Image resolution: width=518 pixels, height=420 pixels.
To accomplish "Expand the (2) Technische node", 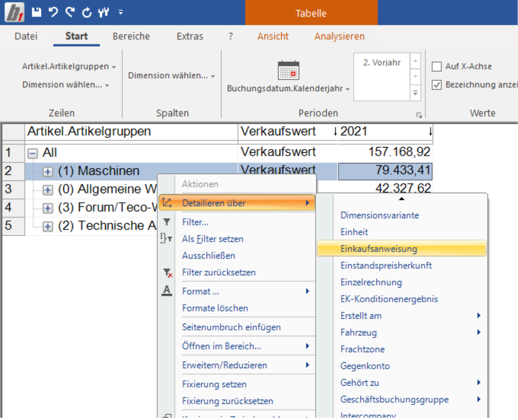I will 48,226.
